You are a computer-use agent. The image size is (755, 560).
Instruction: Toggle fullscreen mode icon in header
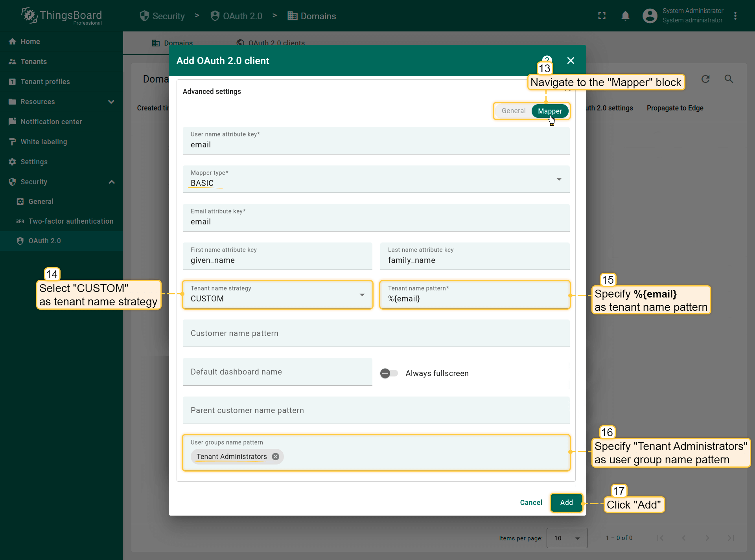[x=602, y=16]
